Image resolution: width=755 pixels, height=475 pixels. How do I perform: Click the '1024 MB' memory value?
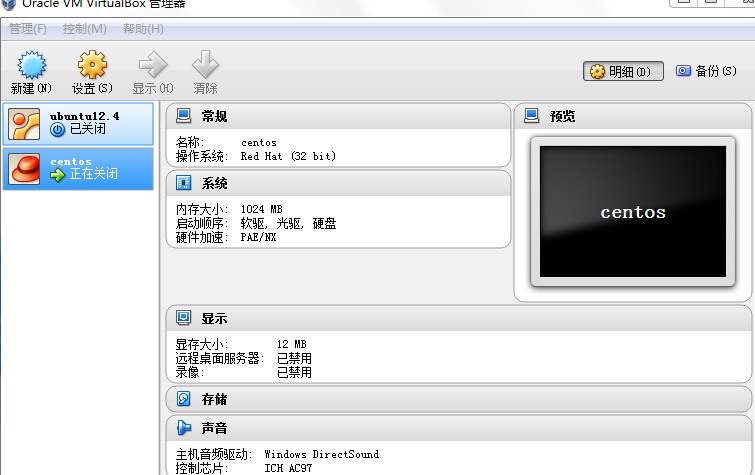point(261,209)
